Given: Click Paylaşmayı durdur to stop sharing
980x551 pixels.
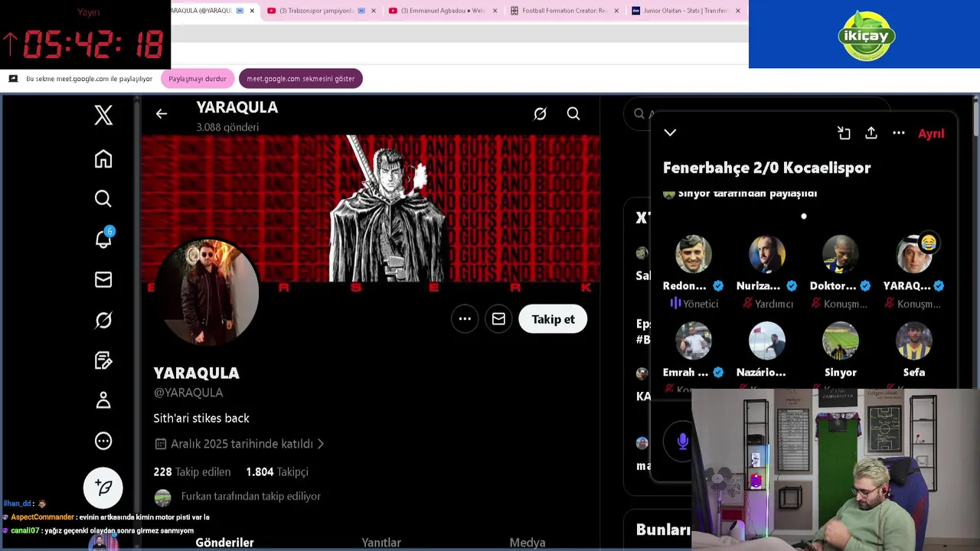Looking at the screenshot, I should 198,79.
